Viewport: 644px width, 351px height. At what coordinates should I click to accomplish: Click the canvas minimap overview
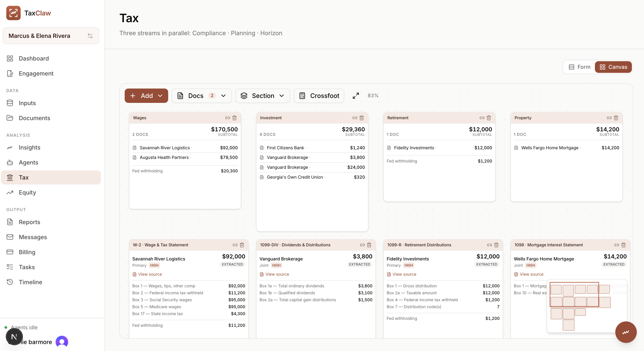point(587,306)
